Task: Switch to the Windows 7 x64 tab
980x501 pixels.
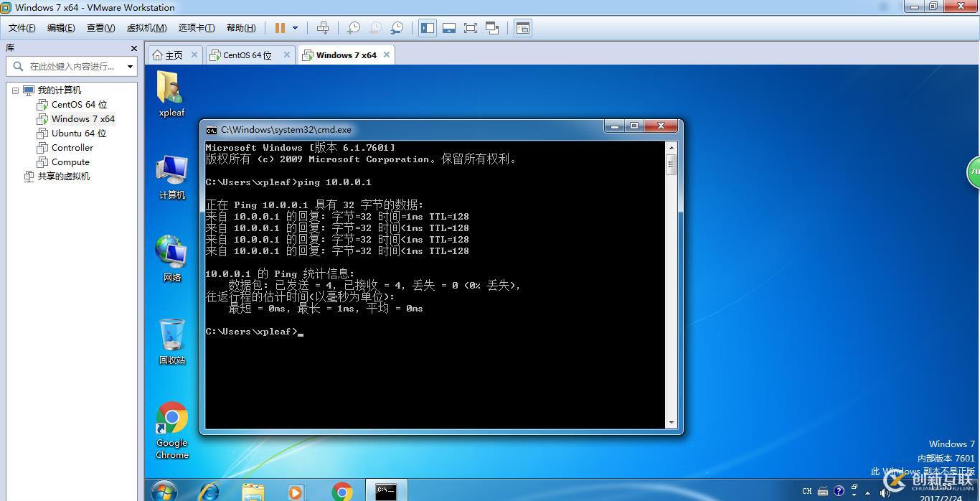Action: tap(346, 55)
